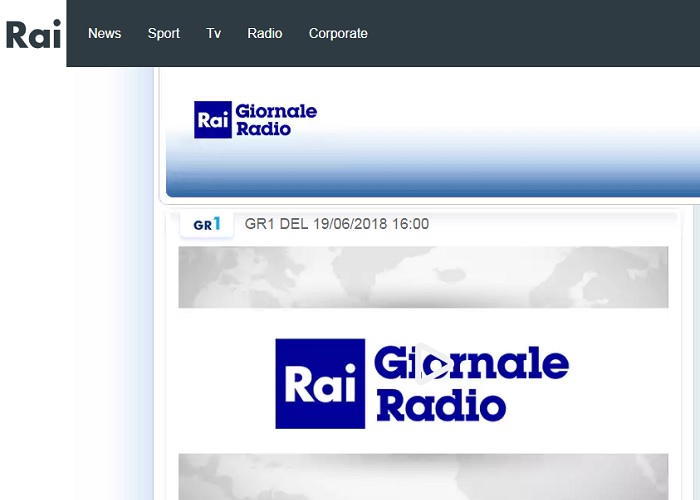Select Radio in the top navigation
Screen dimensions: 700x500
[265, 33]
